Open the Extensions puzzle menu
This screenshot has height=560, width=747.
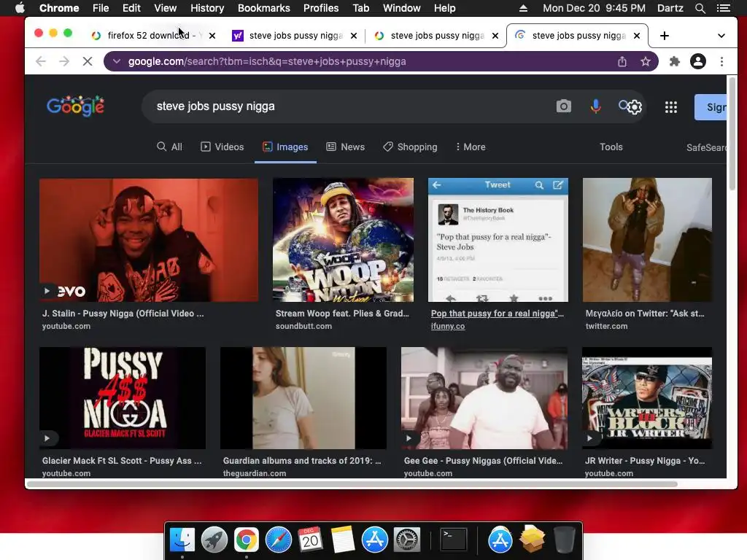[674, 61]
